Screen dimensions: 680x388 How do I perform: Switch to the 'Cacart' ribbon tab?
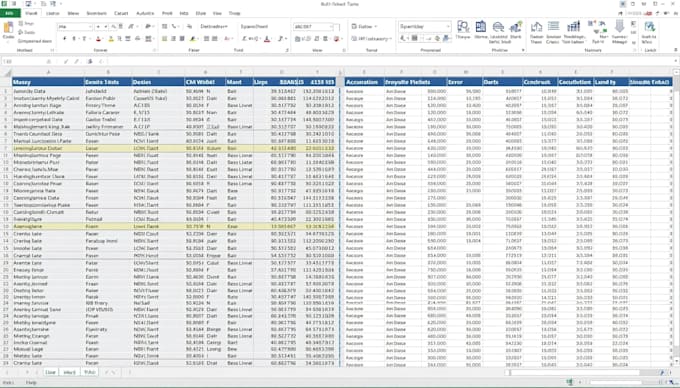pos(121,13)
